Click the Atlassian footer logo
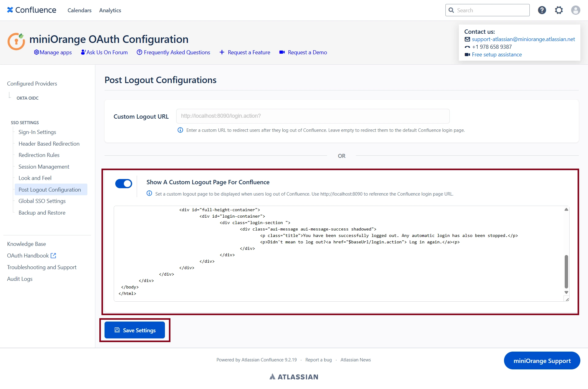Screen dimensions: 588x389 pyautogui.click(x=294, y=377)
